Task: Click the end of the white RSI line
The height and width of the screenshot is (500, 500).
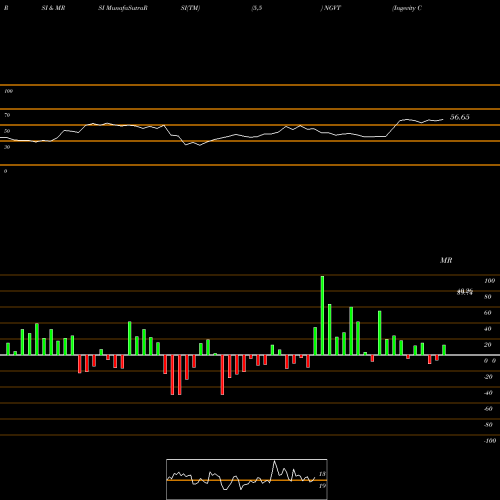Action: pos(443,119)
